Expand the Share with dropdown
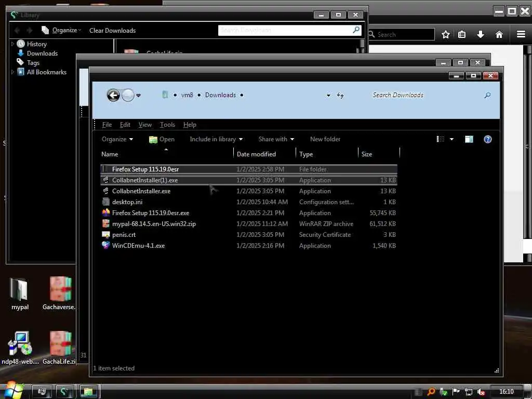 click(x=276, y=139)
